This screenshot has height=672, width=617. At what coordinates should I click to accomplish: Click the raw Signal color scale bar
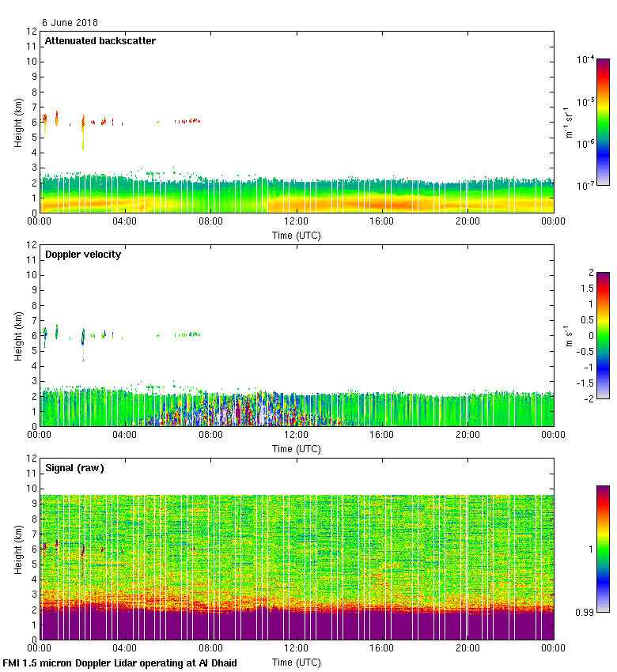coord(602,549)
